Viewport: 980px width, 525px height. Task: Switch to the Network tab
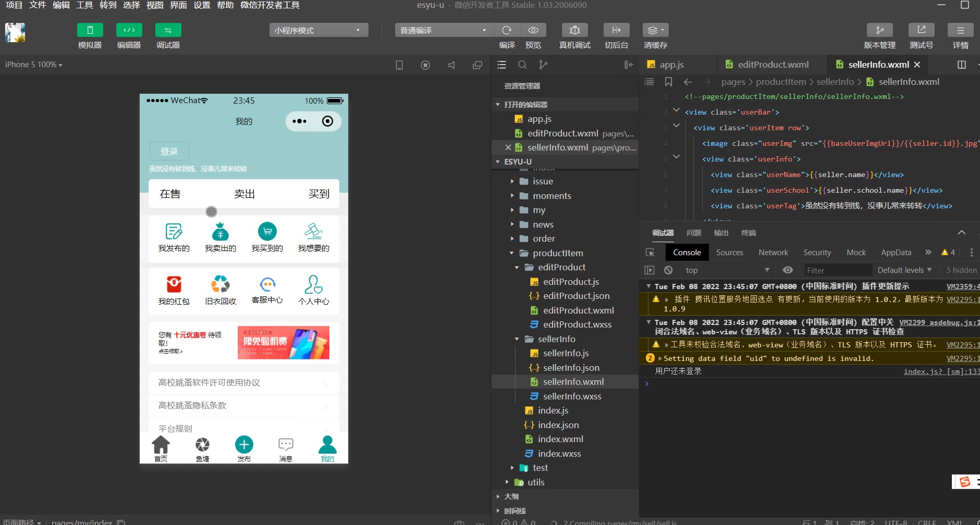(x=773, y=252)
